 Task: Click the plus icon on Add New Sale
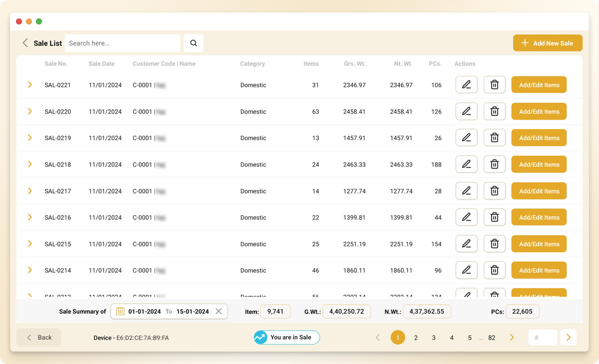525,43
